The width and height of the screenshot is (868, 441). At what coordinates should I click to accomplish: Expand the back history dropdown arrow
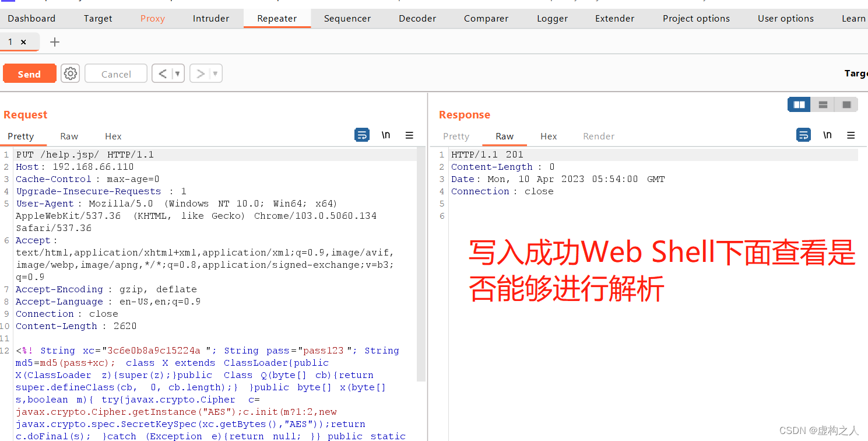point(178,73)
